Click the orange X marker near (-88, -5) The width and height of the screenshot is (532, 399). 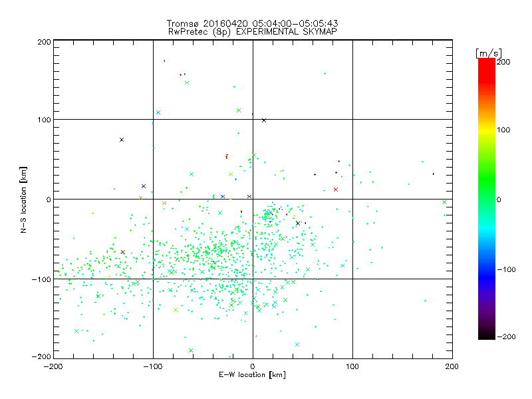[164, 203]
